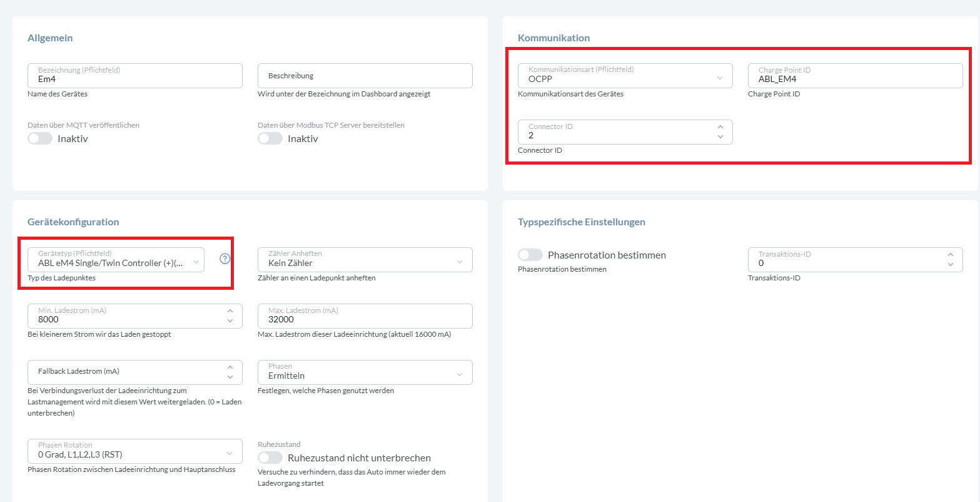This screenshot has height=502, width=980.
Task: Increase the Fallback Ladestrom value
Action: (x=230, y=367)
